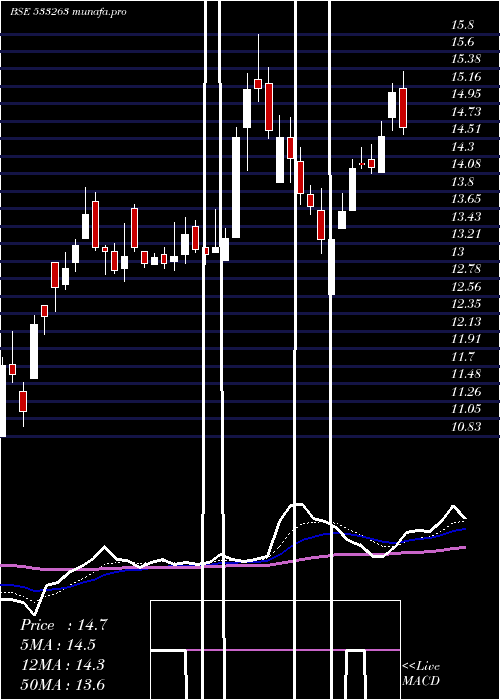500x700 pixels.
Task: Click the 'BSE 533268 munafa.pro' chart title
Action: [x=68, y=12]
